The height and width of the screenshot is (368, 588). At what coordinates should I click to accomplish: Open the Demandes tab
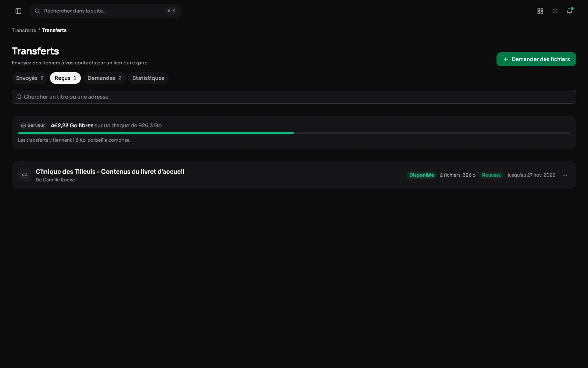click(x=104, y=78)
